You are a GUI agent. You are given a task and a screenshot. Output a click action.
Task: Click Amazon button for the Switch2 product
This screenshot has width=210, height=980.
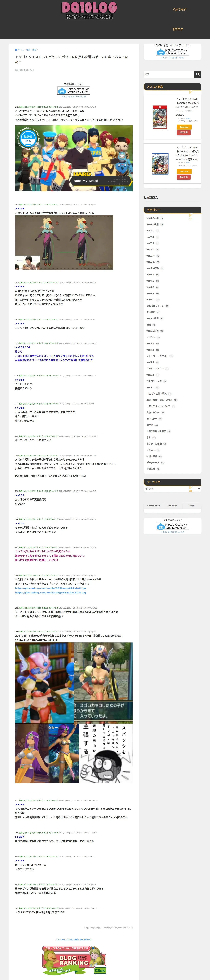[x=184, y=127]
